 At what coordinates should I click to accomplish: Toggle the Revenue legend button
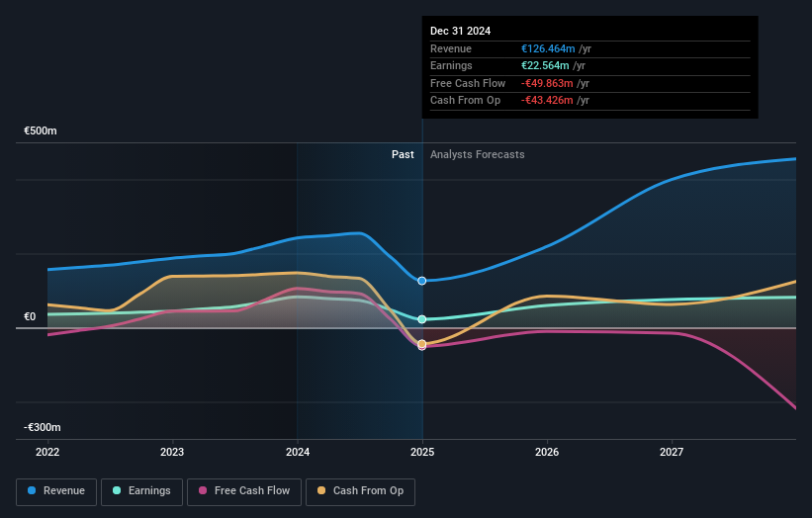56,491
